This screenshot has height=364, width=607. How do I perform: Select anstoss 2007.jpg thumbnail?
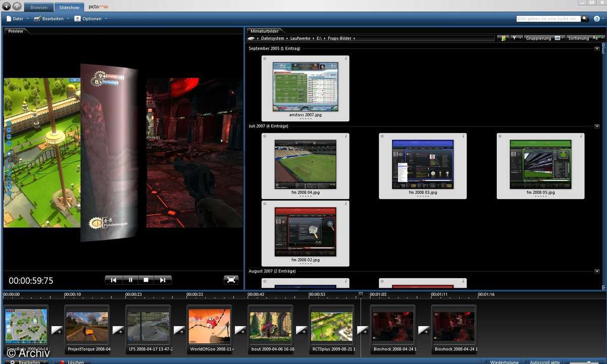tap(305, 88)
